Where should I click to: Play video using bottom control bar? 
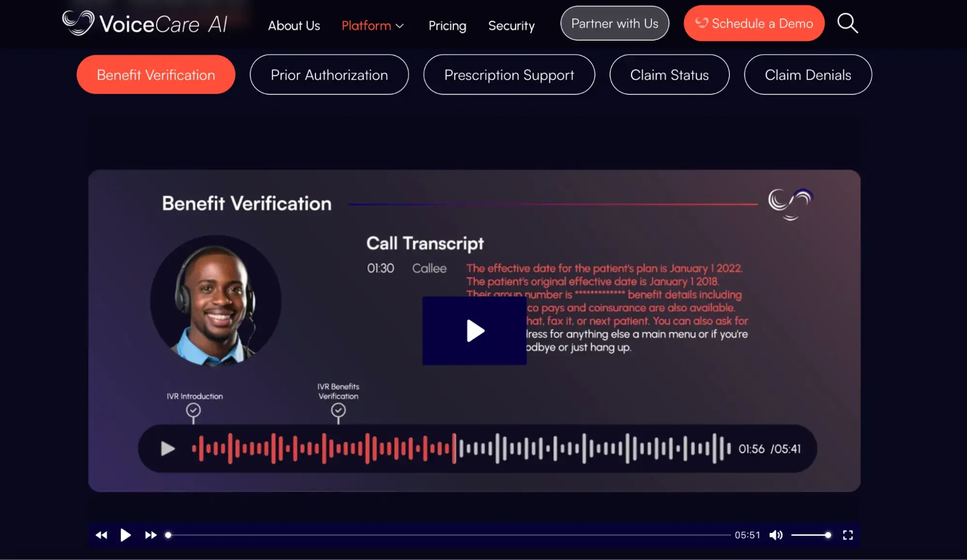[125, 535]
